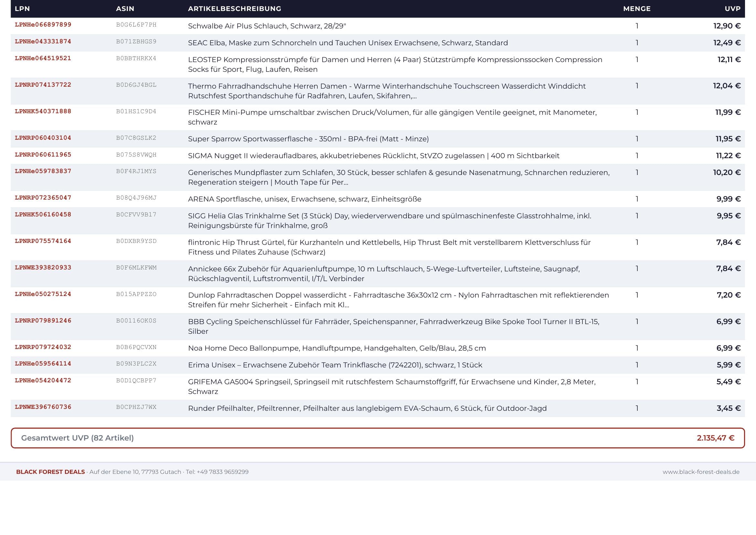This screenshot has height=535, width=756.
Task: Select ASIN B01HS1C9D4
Action: coord(136,111)
